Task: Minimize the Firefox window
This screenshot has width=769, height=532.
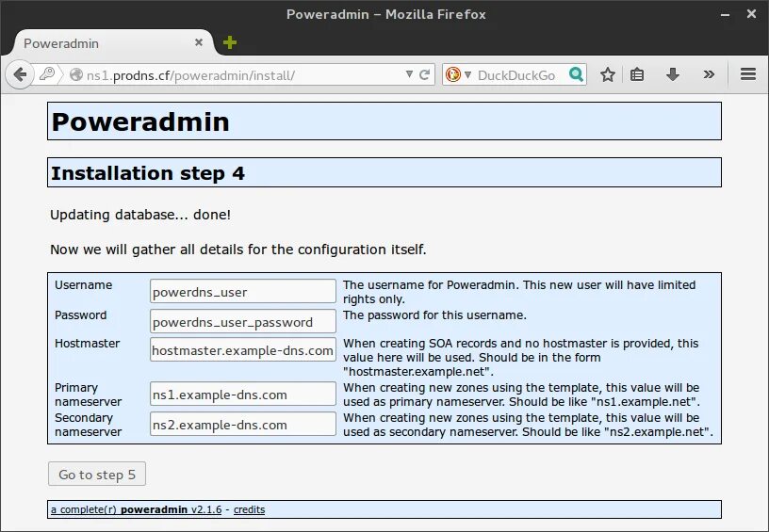Action: pyautogui.click(x=725, y=15)
